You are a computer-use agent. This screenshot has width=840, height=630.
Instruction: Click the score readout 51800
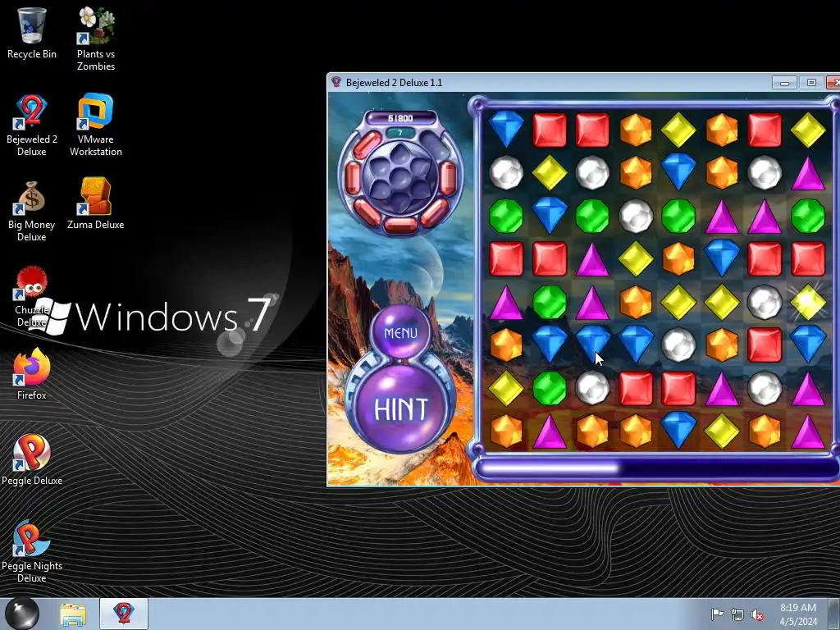pyautogui.click(x=400, y=118)
